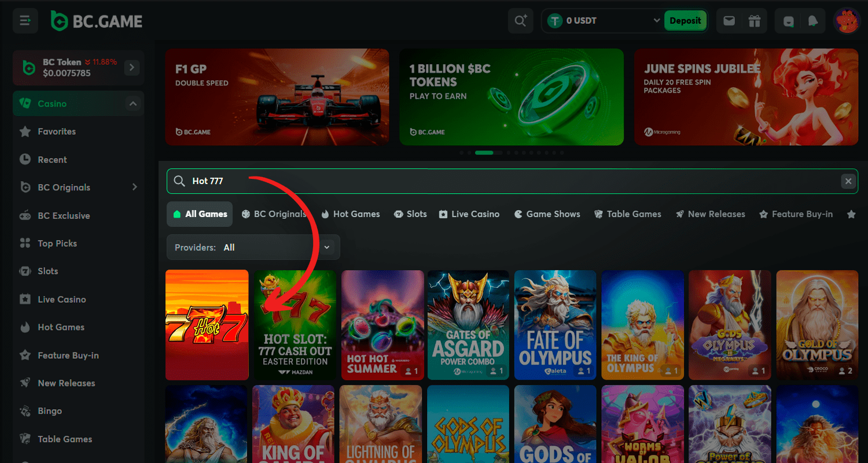Viewport: 868px width, 463px height.
Task: Select the BC Originals category tab
Action: pos(274,214)
